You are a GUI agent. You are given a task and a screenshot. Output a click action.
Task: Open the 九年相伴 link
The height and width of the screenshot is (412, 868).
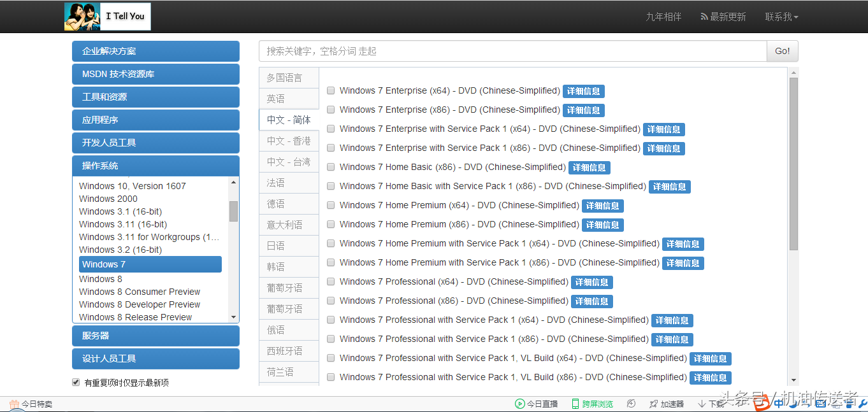pos(663,17)
